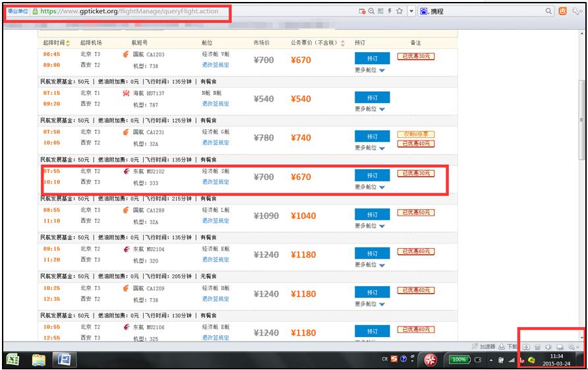Image resolution: width=588 pixels, height=370 pixels.
Task: Book the HU7137 flight with 预订
Action: tap(372, 98)
